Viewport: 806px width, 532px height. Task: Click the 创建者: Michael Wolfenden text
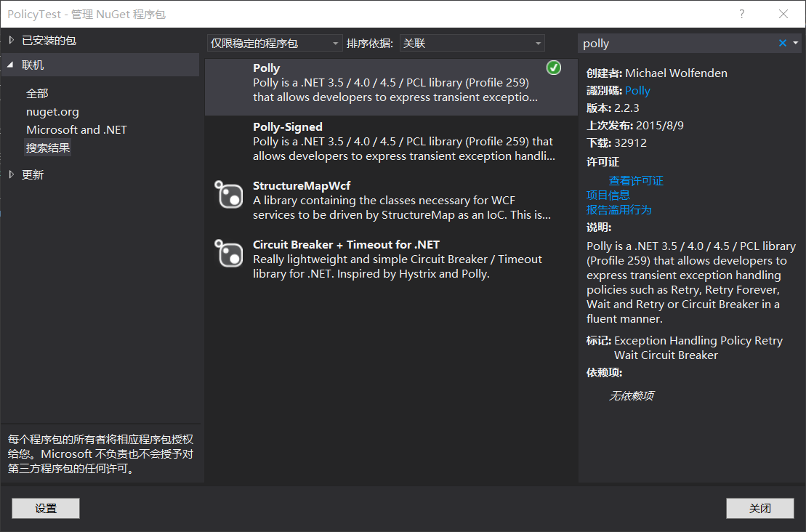[x=657, y=73]
